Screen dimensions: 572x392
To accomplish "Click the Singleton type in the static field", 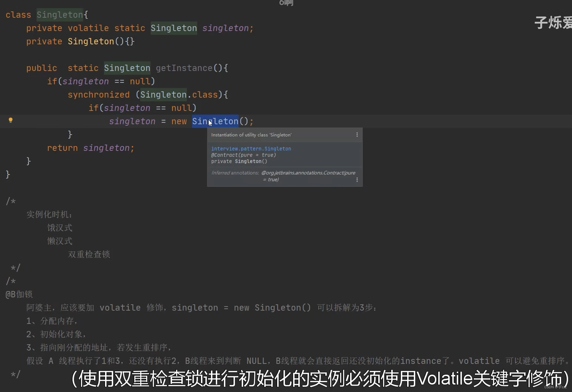I will pyautogui.click(x=174, y=28).
